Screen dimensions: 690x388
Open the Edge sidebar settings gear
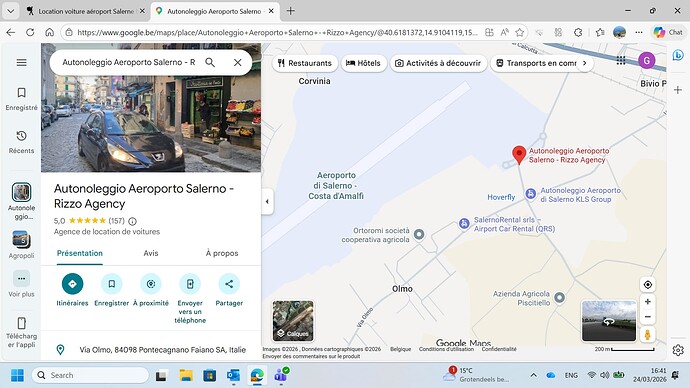[x=678, y=350]
